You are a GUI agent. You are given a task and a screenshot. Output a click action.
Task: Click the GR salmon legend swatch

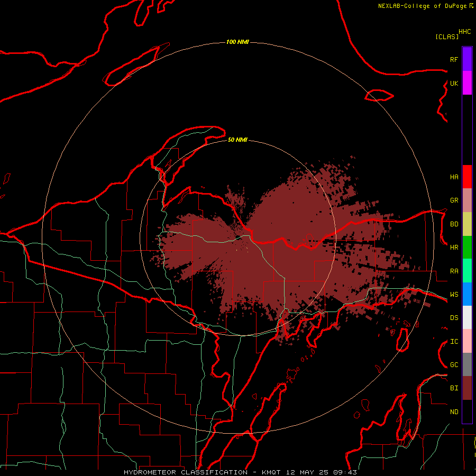pyautogui.click(x=467, y=200)
